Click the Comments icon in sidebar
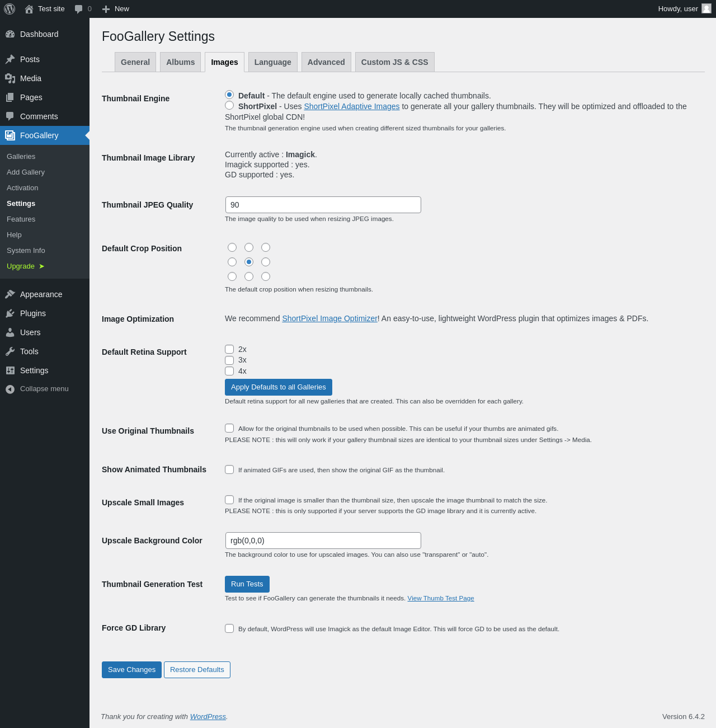The width and height of the screenshot is (716, 728). [10, 116]
